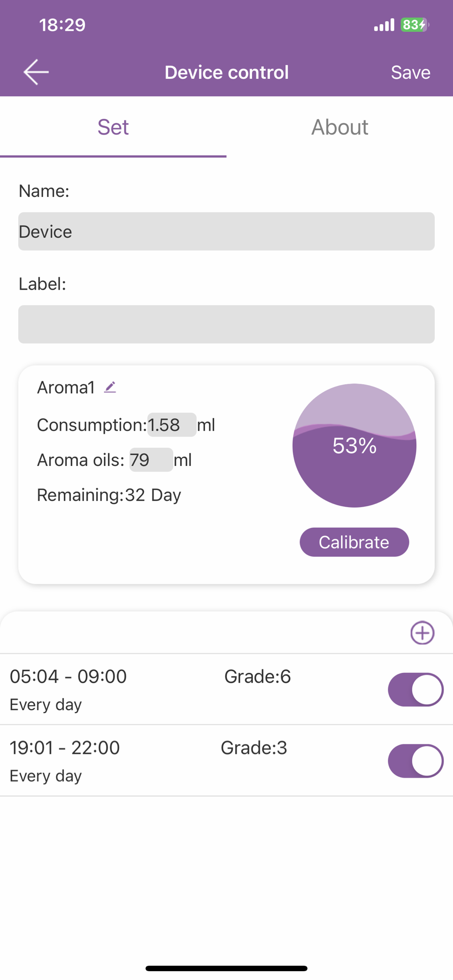Edit the Aroma oils 79 ml field
Viewport: 453px width, 980px height.
tap(151, 460)
